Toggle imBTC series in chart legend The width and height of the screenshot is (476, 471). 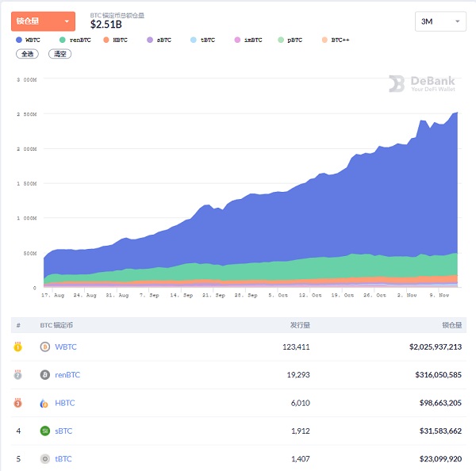(248, 40)
